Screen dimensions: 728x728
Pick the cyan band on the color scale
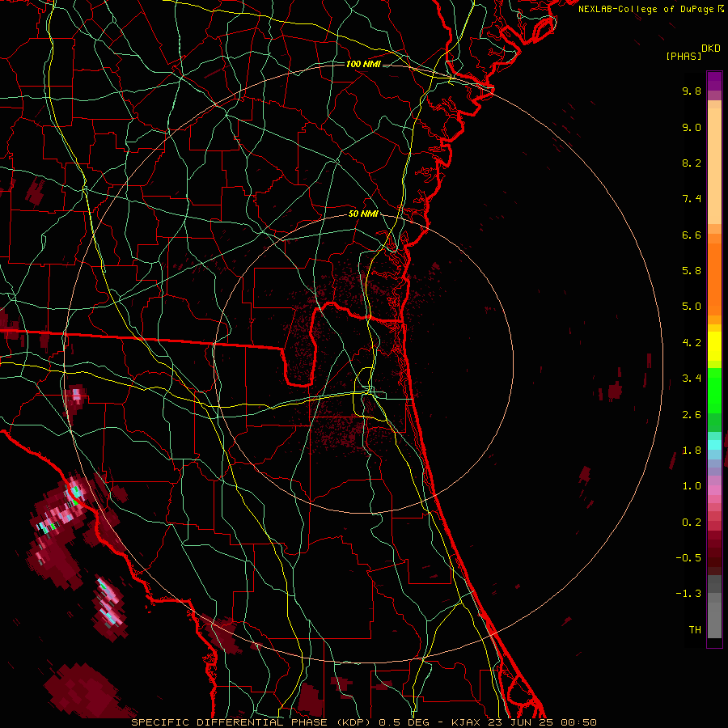tap(714, 445)
